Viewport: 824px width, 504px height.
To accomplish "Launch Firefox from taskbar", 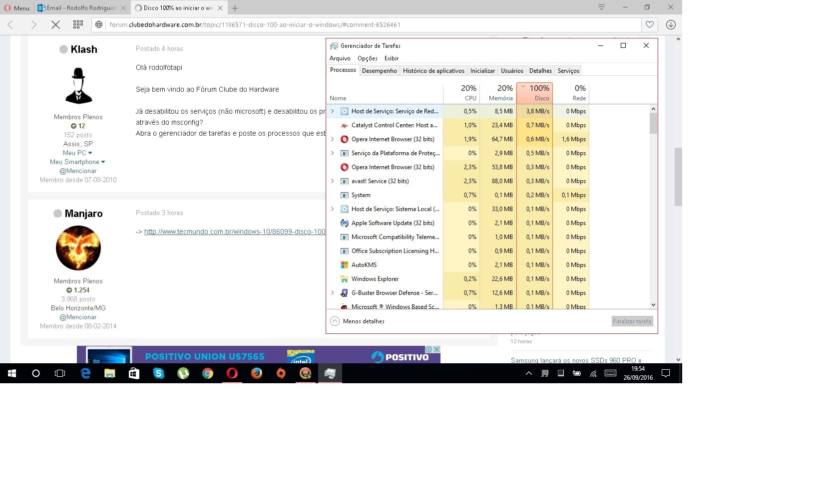I will (257, 373).
